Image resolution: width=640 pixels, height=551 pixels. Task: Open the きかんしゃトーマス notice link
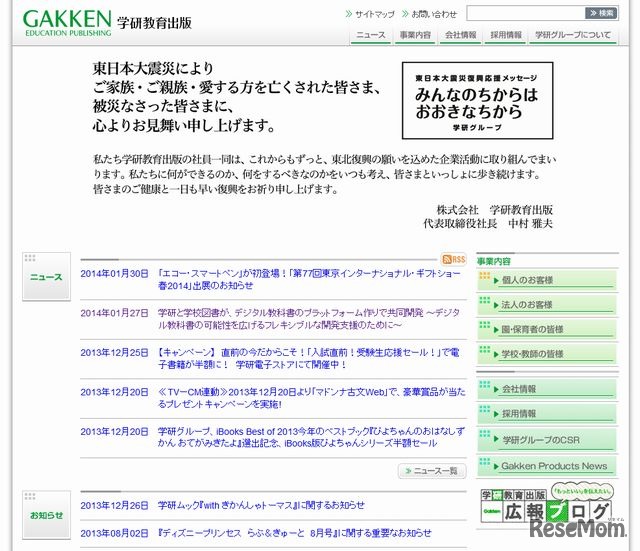click(261, 505)
